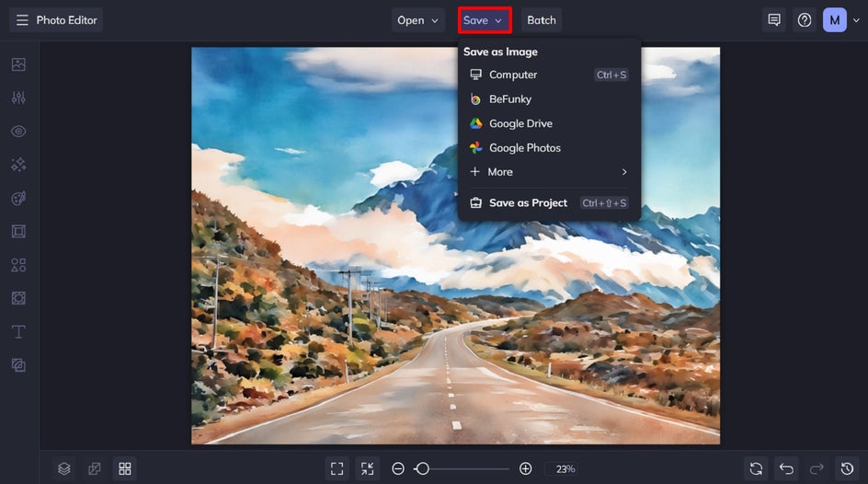Select the Edit adjustments sliders icon

pos(18,98)
